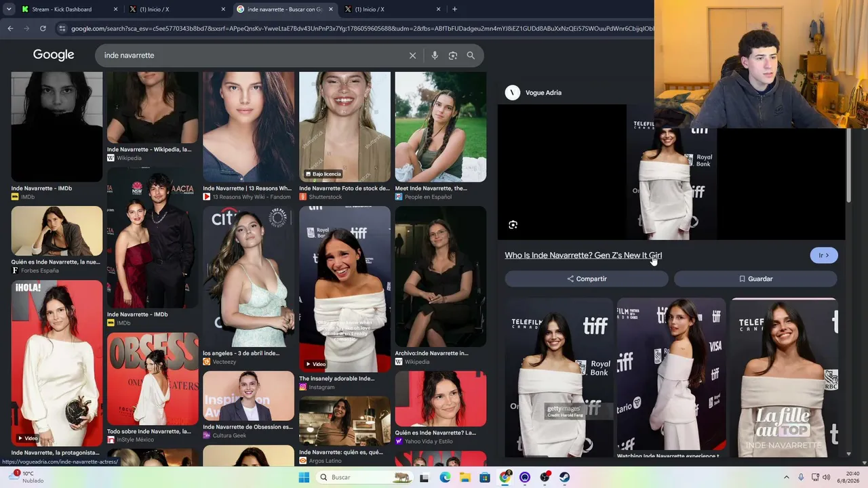Go to Google home via logo
The width and height of the screenshot is (868, 488).
(54, 55)
